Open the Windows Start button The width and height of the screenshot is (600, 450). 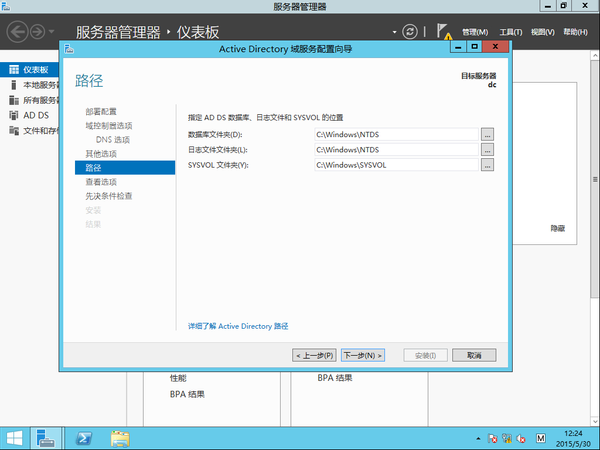(x=14, y=438)
